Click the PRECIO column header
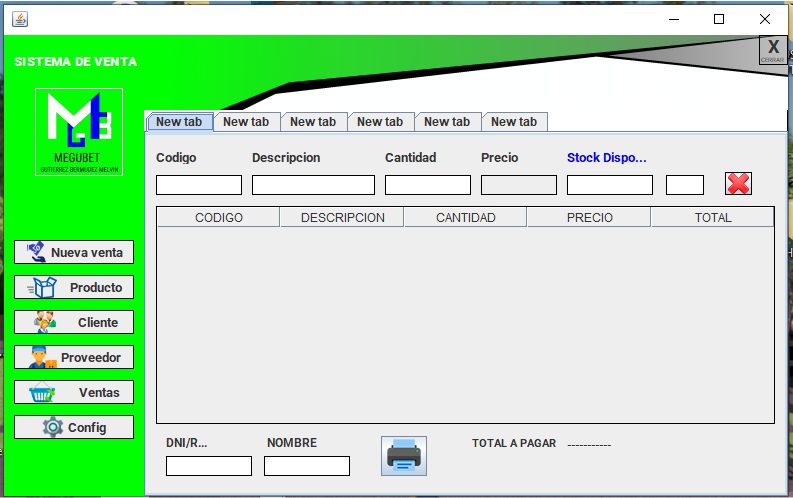The width and height of the screenshot is (793, 498). coord(589,217)
